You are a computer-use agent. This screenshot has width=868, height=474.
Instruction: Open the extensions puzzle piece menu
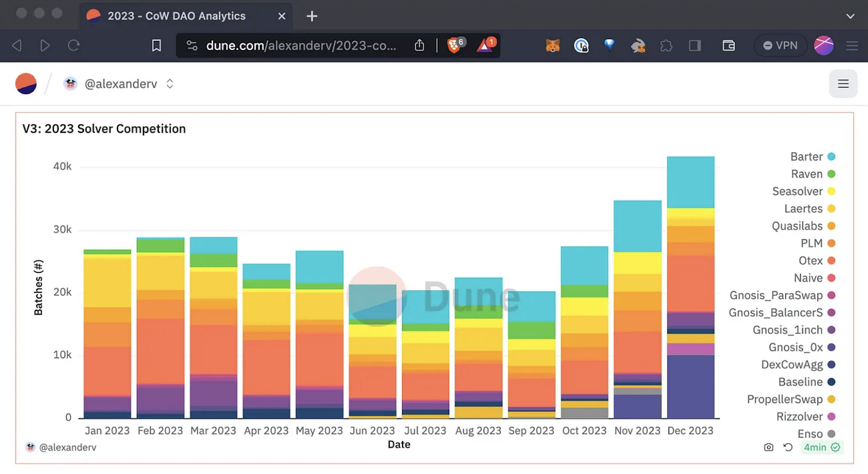tap(666, 45)
